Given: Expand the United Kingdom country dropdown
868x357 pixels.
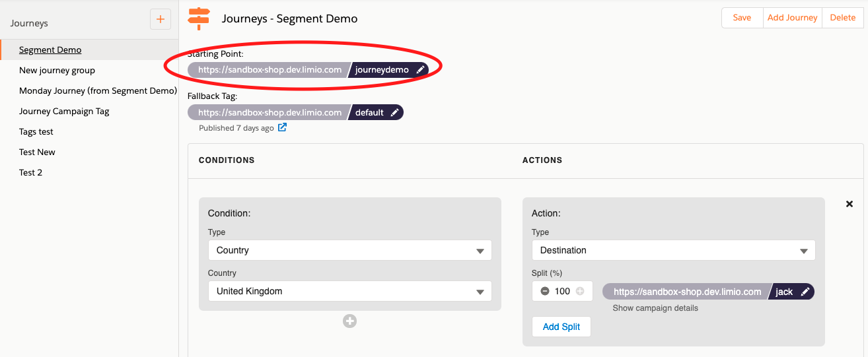Looking at the screenshot, I should [x=350, y=291].
